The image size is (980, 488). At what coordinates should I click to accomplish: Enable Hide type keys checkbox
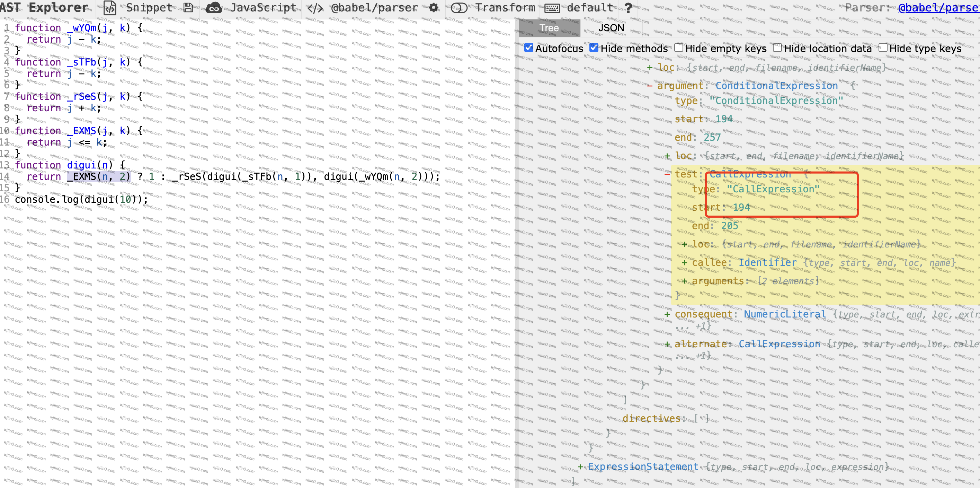click(x=883, y=48)
